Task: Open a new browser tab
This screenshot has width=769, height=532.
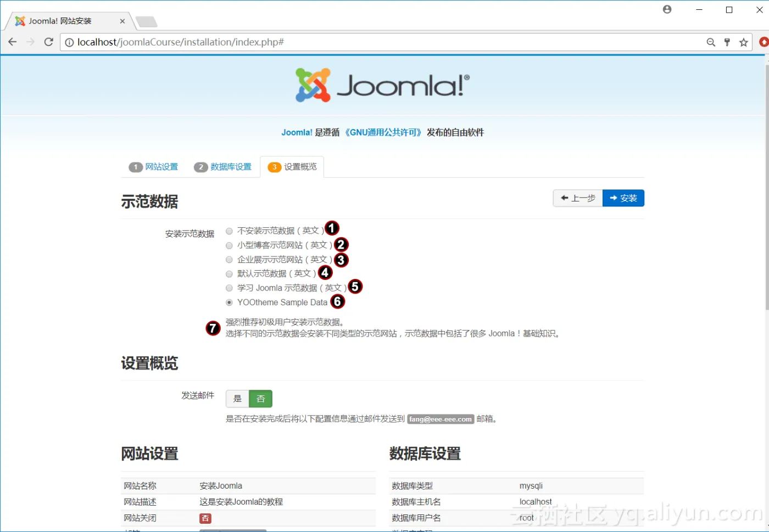Action: (x=147, y=21)
